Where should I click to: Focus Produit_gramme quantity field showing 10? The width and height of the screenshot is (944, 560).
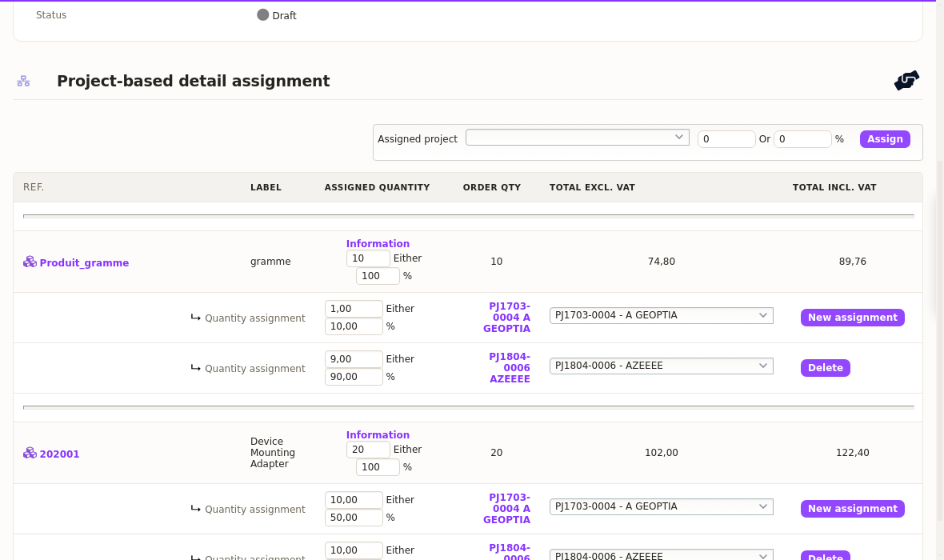click(368, 258)
